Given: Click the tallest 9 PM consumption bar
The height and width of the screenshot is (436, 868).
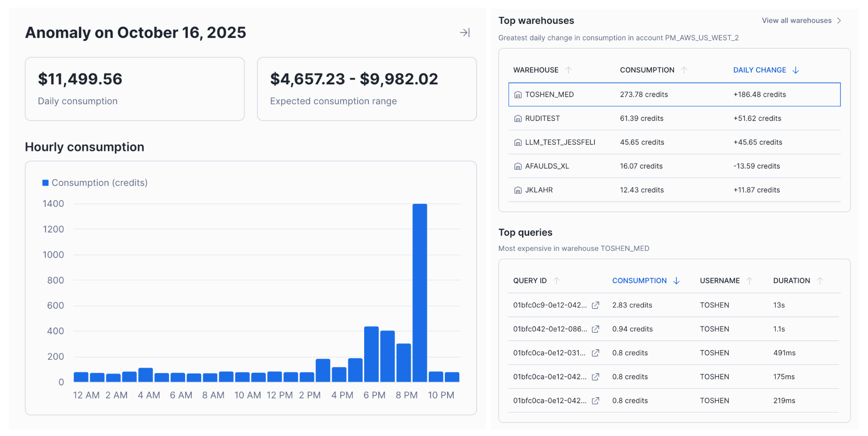Looking at the screenshot, I should pos(421,291).
